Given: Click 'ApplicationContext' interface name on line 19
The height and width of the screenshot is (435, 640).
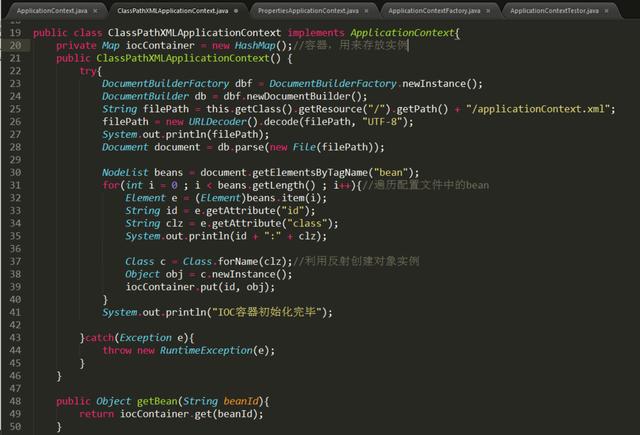Looking at the screenshot, I should (x=402, y=33).
